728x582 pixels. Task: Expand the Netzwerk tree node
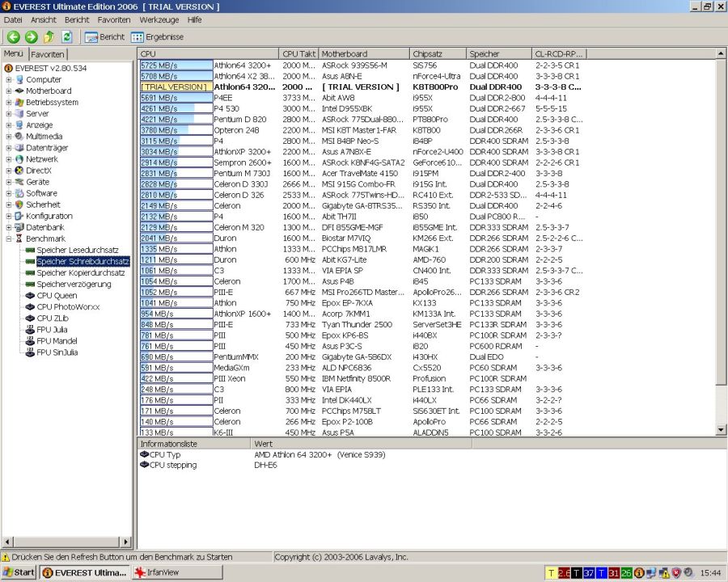coord(8,158)
